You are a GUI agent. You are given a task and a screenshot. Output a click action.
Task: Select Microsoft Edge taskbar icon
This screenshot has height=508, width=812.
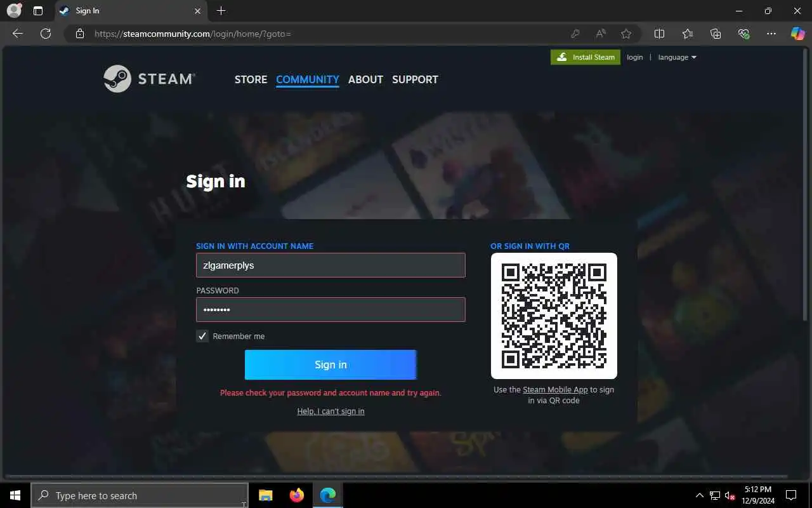tap(327, 495)
